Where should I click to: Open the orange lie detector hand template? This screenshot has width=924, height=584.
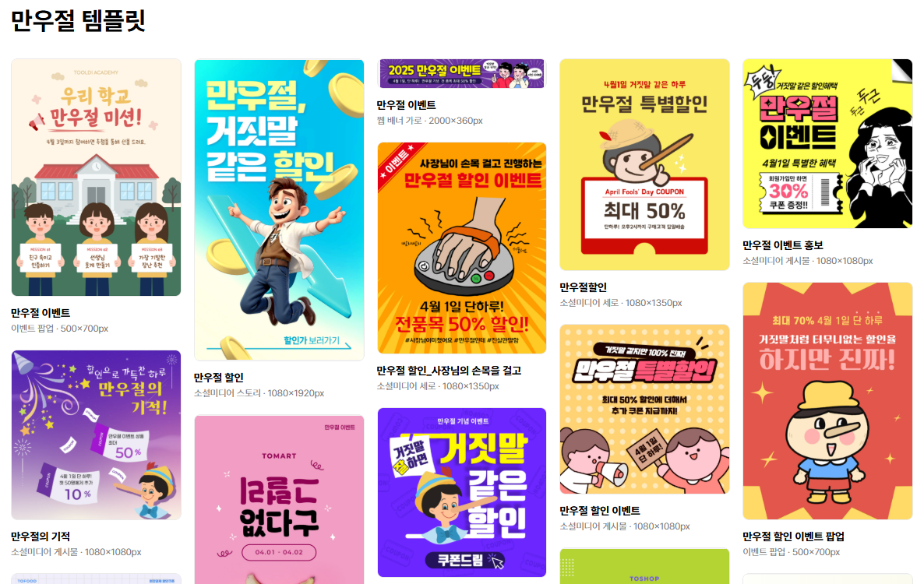point(462,248)
